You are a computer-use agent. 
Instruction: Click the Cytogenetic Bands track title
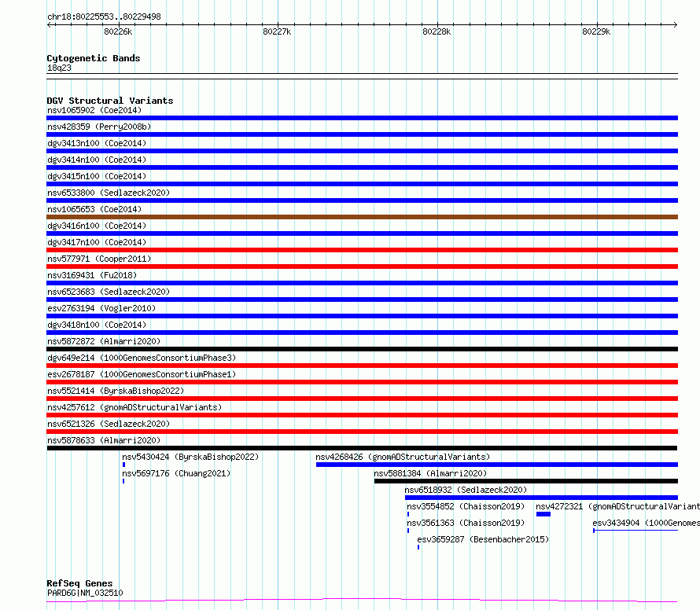94,58
